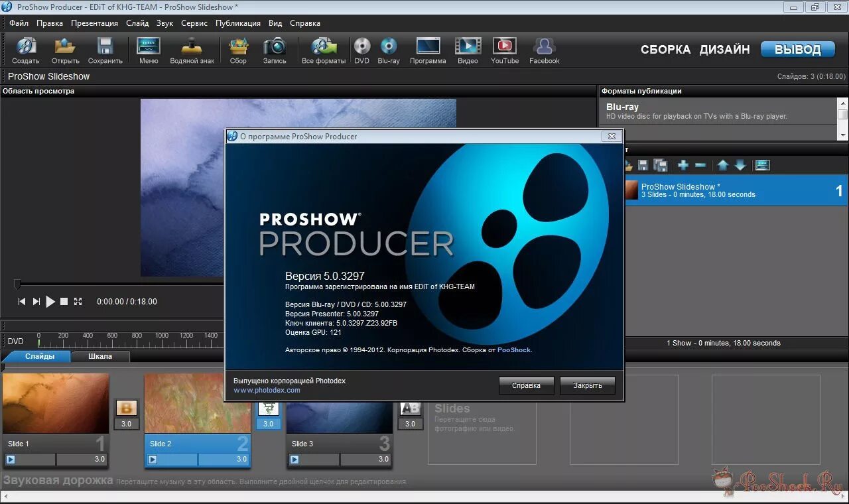Viewport: 849px width, 504px height.
Task: Click the Сохранить (save) floppy icon
Action: [x=105, y=46]
